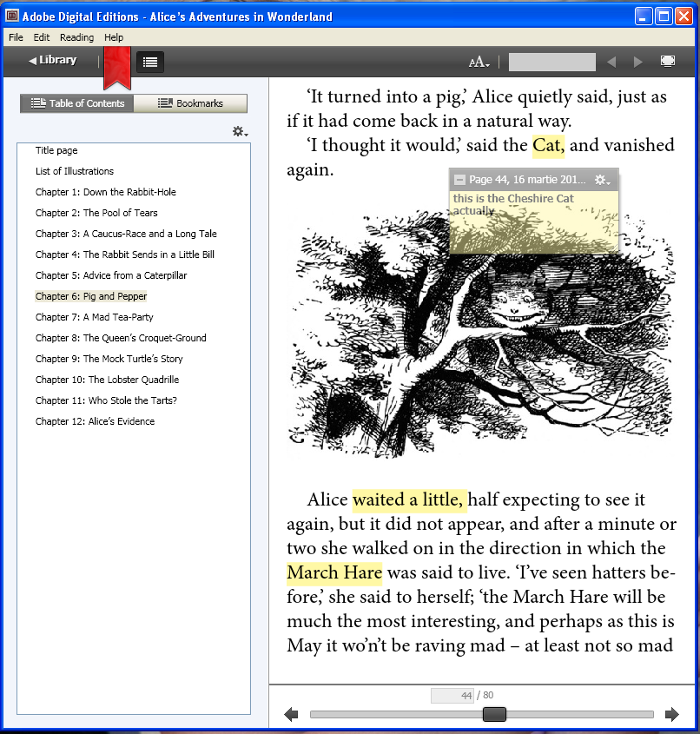Go to next page with right arrow
Image resolution: width=700 pixels, height=734 pixels.
coord(672,714)
